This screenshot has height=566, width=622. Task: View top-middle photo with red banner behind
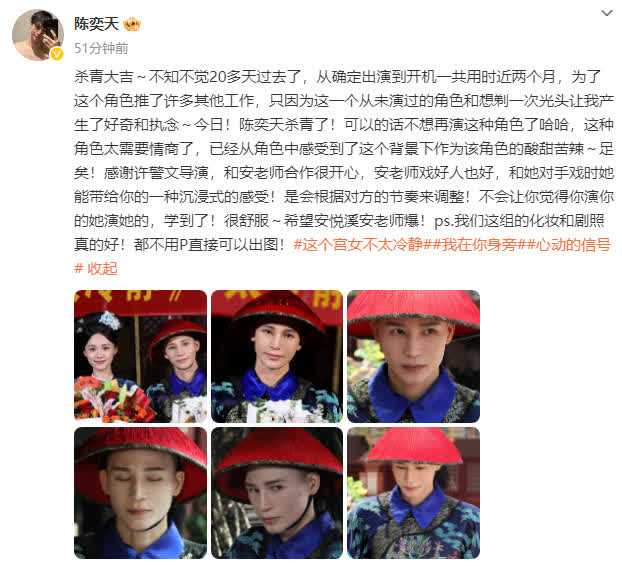(x=277, y=356)
